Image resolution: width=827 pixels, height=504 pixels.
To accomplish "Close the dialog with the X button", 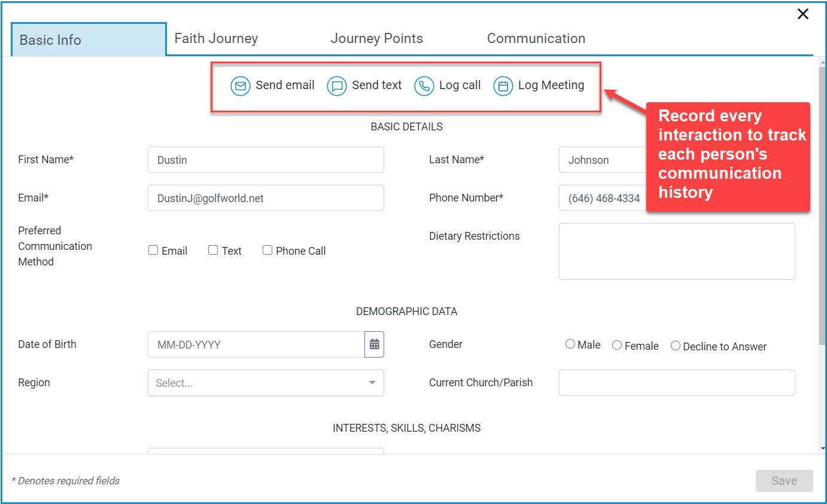I will [803, 14].
